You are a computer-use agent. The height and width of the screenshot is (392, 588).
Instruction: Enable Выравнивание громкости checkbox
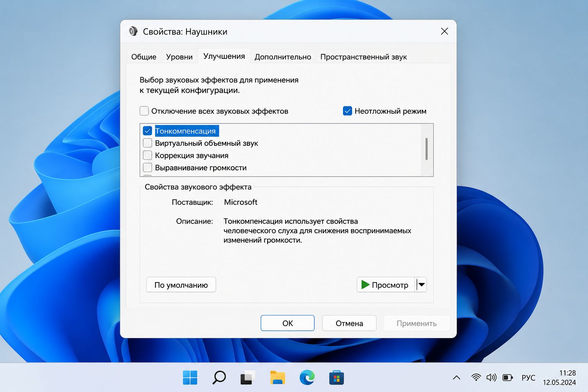tap(147, 168)
